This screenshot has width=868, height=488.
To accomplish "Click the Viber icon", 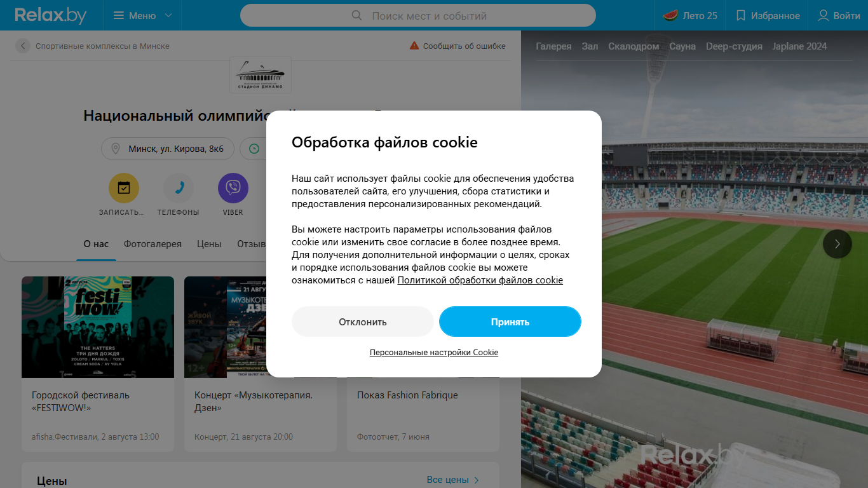I will click(x=233, y=188).
